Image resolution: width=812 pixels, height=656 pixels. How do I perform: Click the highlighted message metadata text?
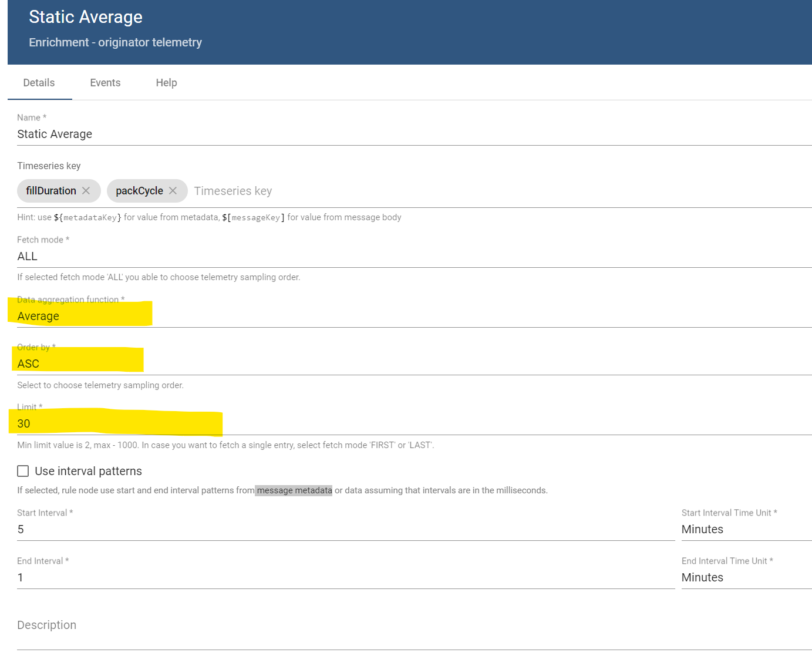click(x=294, y=490)
